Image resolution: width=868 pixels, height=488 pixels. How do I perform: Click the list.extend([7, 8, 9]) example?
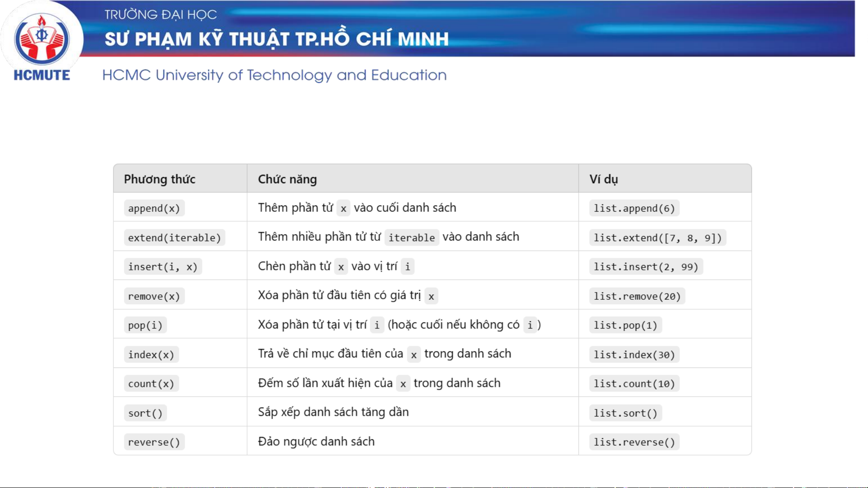(x=657, y=237)
